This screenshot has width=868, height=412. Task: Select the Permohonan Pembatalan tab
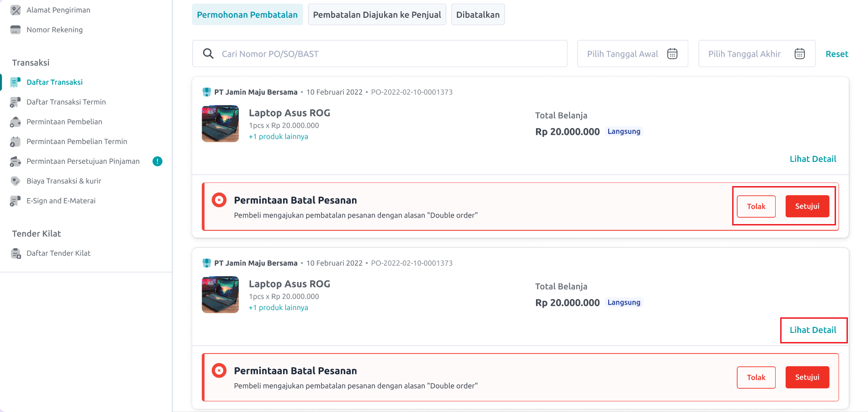pyautogui.click(x=247, y=15)
